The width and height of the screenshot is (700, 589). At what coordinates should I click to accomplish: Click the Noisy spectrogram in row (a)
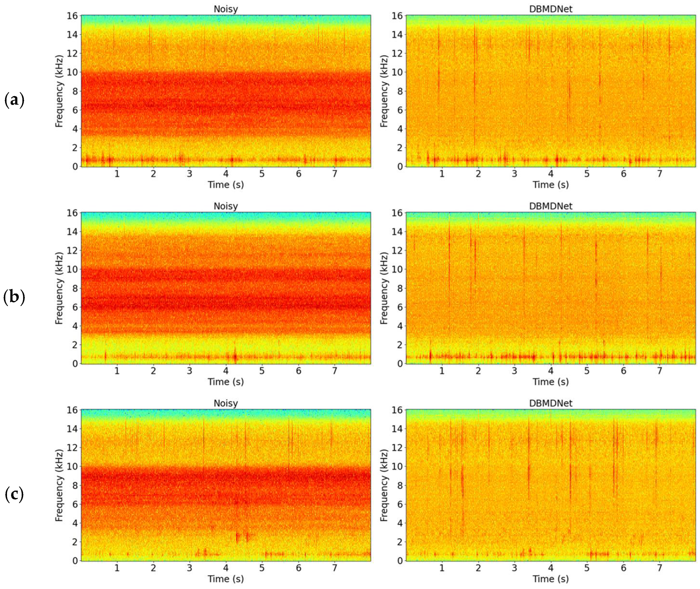point(226,91)
